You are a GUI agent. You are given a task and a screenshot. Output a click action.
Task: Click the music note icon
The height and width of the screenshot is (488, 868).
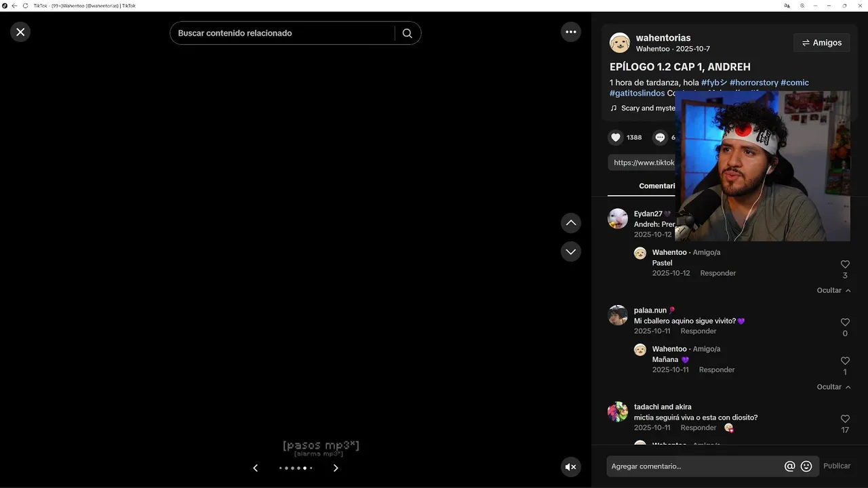[x=614, y=108]
